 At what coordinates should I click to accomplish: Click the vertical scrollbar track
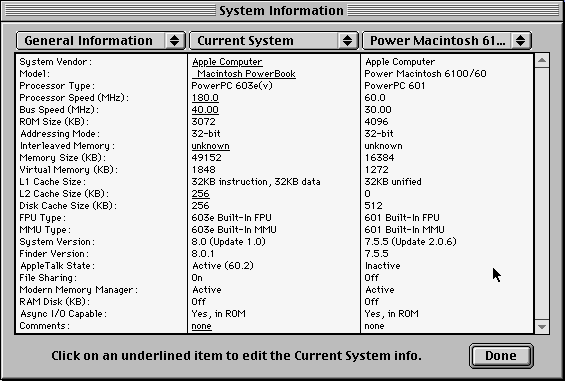(542, 194)
